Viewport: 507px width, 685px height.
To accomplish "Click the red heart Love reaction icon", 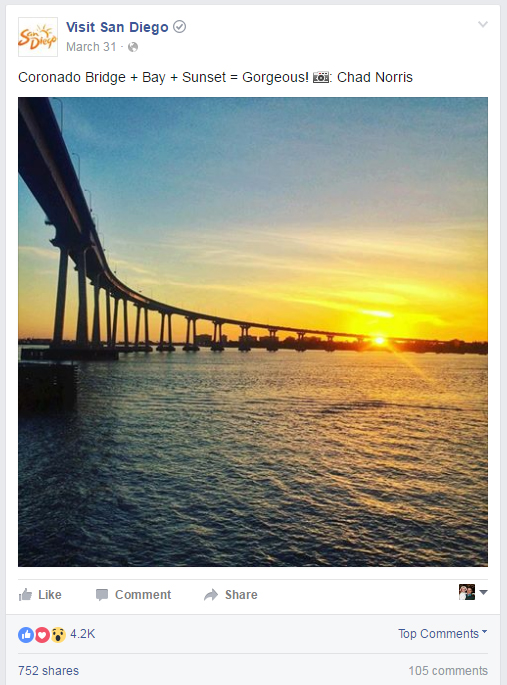I will coord(42,634).
